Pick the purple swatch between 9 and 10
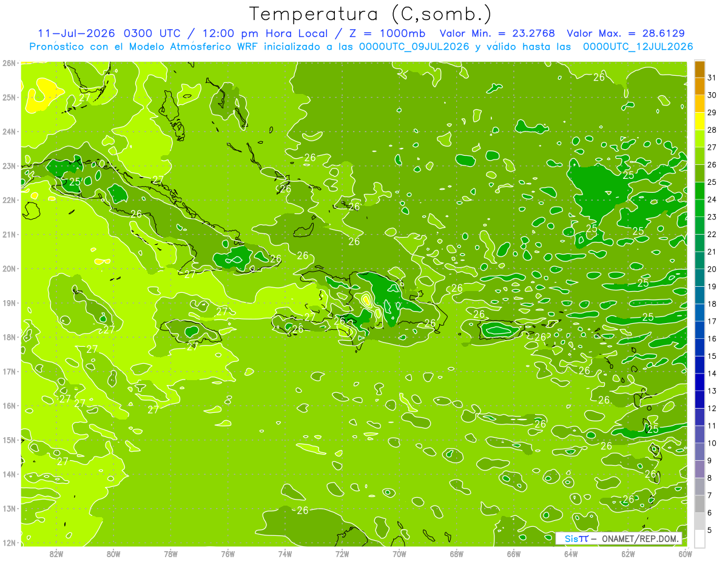 (699, 452)
